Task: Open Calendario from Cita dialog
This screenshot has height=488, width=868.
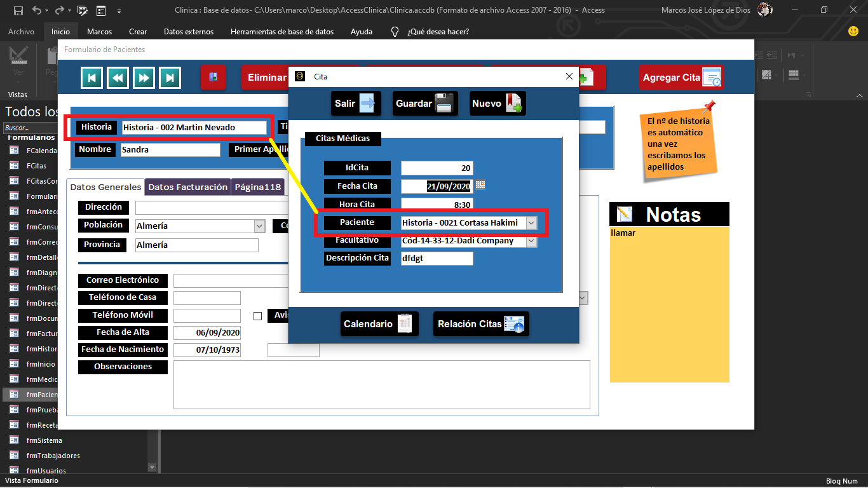Action: [379, 323]
